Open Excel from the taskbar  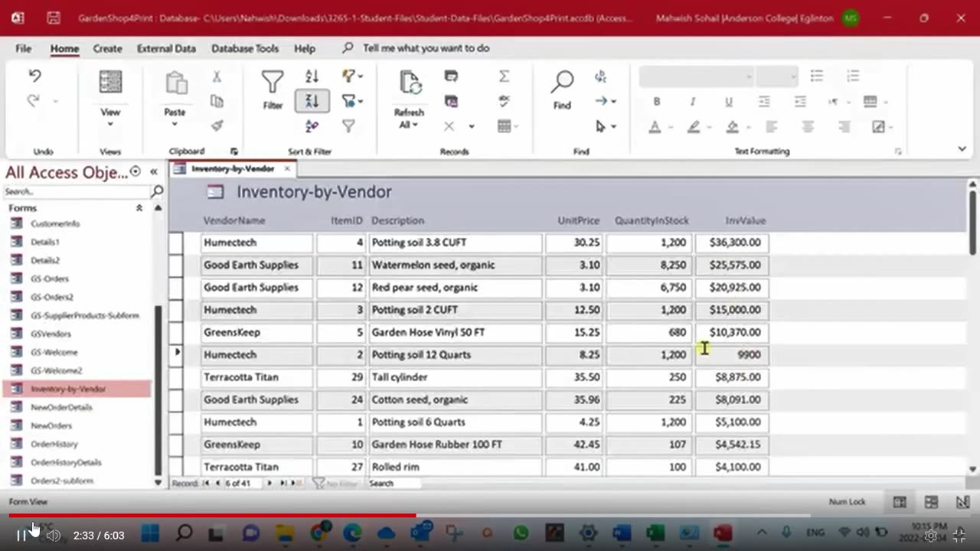(x=655, y=533)
